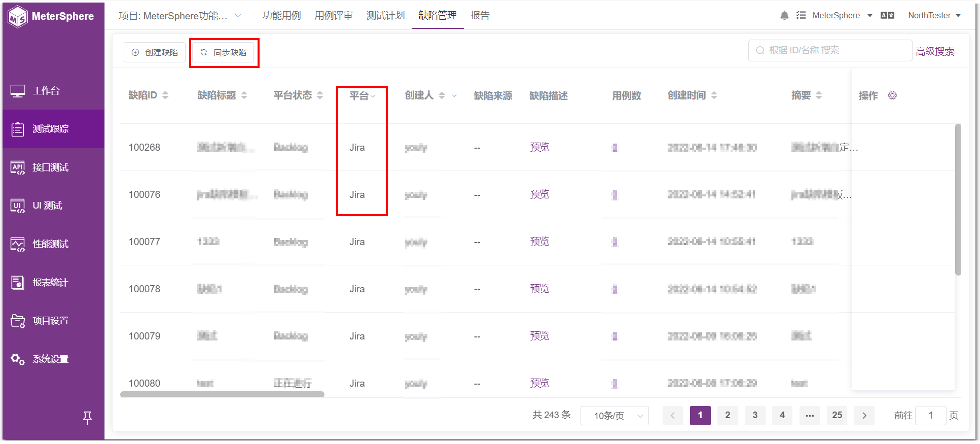Open 高级搜索 advanced search link
Image resolution: width=980 pixels, height=444 pixels.
935,51
